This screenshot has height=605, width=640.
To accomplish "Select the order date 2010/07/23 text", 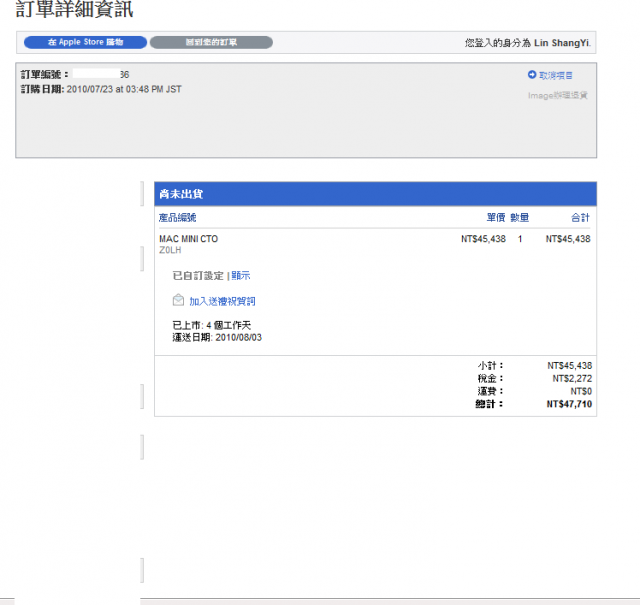I will click(124, 89).
